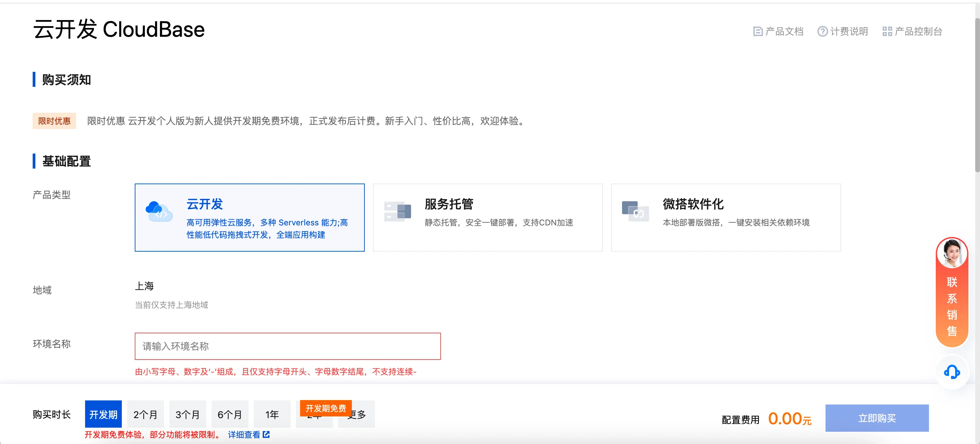The width and height of the screenshot is (980, 444).
Task: Select the 服务托管 product type card
Action: 488,218
